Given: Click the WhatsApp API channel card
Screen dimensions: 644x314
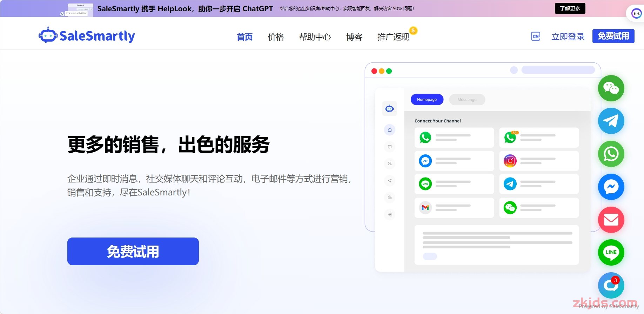Looking at the screenshot, I should coord(539,138).
